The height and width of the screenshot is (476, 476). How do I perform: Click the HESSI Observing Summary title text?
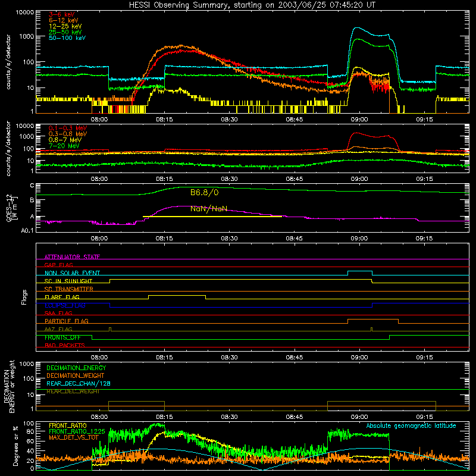pos(252,5)
